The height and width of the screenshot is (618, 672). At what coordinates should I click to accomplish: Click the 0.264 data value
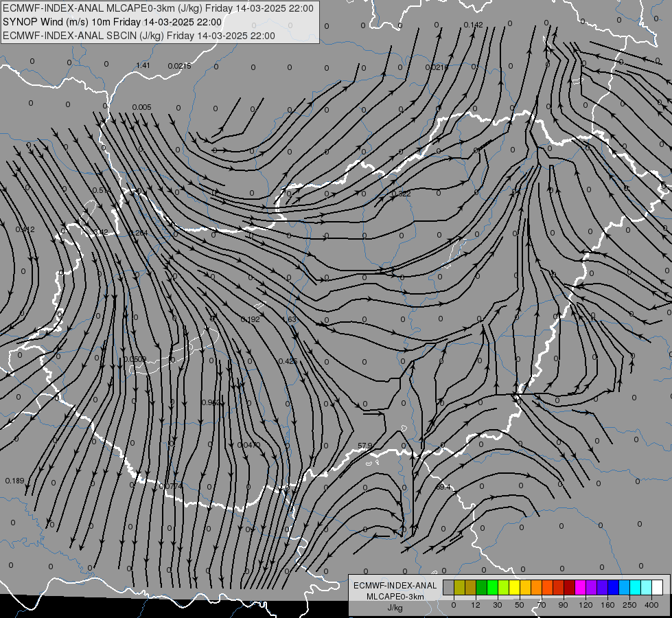coord(138,233)
